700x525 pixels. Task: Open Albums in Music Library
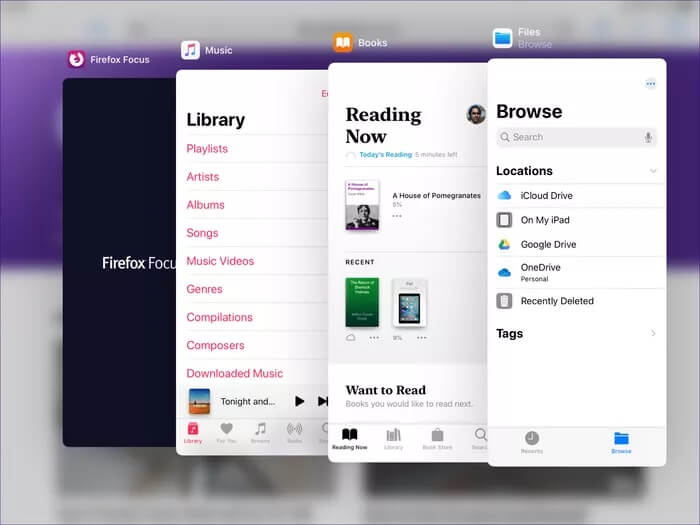205,205
